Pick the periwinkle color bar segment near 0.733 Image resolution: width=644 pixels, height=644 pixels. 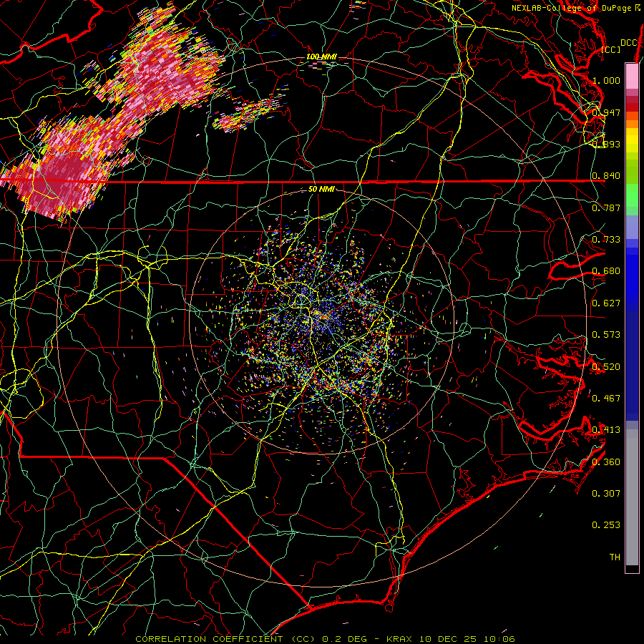[x=632, y=227]
